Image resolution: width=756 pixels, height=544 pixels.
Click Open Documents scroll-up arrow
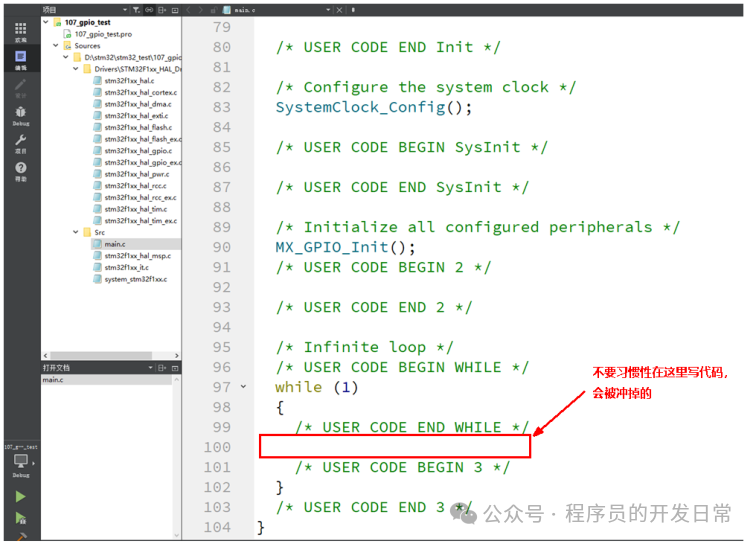[x=177, y=380]
